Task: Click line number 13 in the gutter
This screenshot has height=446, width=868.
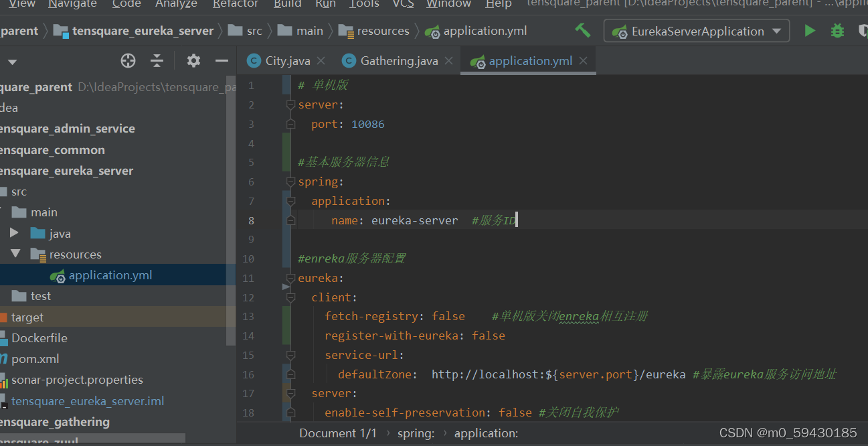Action: coord(248,316)
